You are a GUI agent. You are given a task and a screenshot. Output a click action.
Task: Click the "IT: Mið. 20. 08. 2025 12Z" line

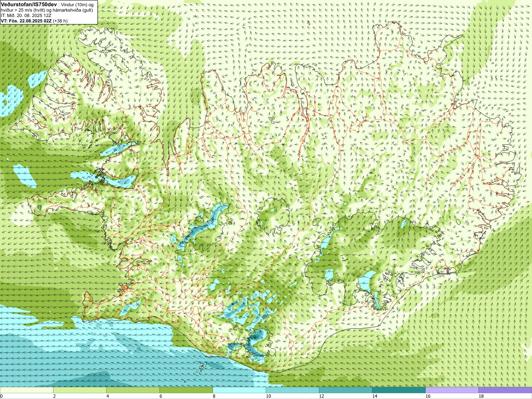(26, 15)
